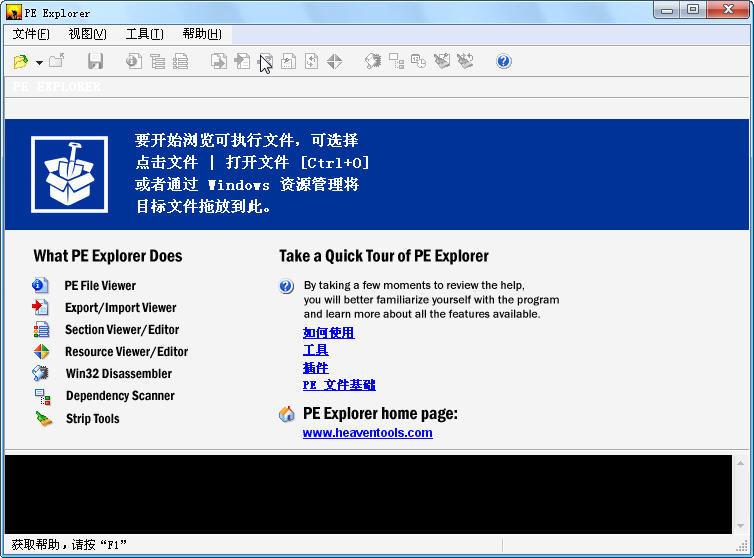This screenshot has width=754, height=558.
Task: Click the resource editor diamond toolbar icon
Action: coord(334,62)
